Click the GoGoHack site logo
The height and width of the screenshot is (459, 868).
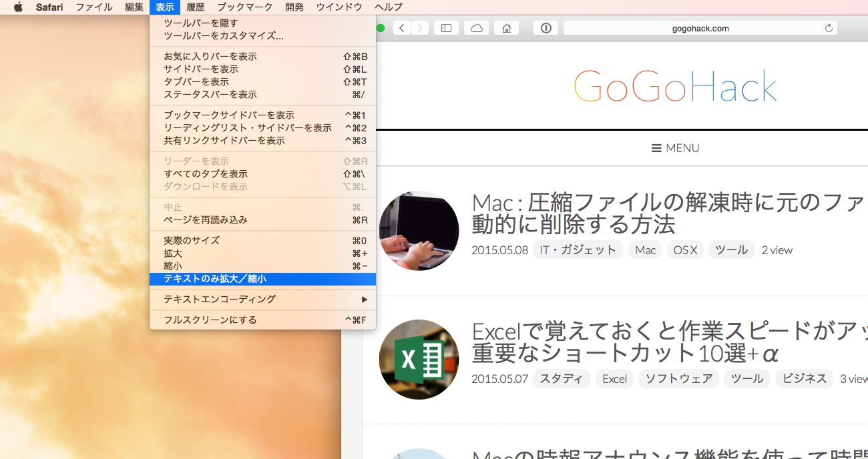click(675, 87)
